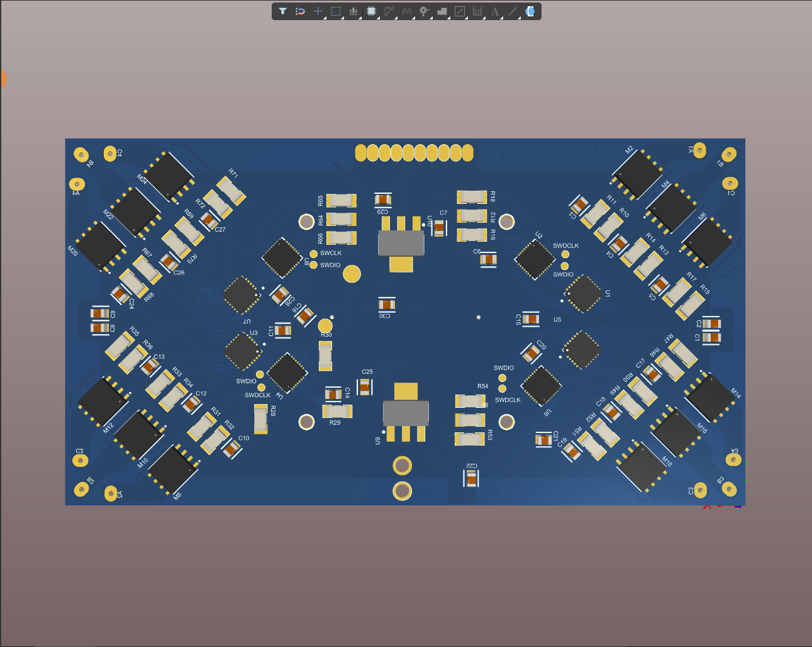Screen dimensions: 812x647
Task: Select the Place String text tool
Action: point(495,11)
